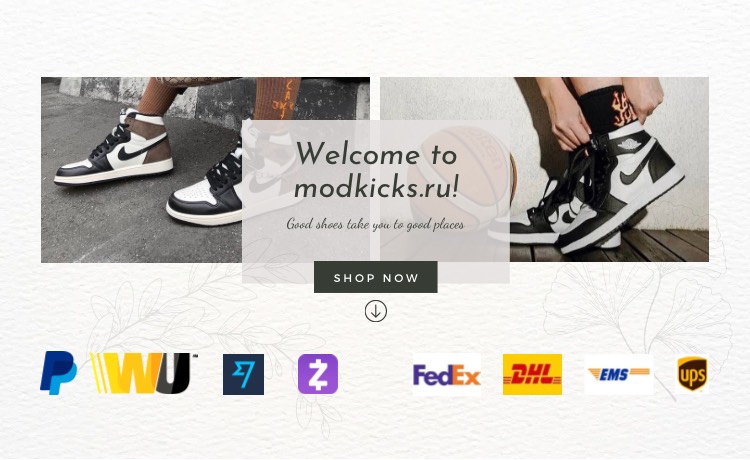Screen dimensions: 750x460
Task: Choose the purple Zelle icon
Action: pyautogui.click(x=318, y=374)
